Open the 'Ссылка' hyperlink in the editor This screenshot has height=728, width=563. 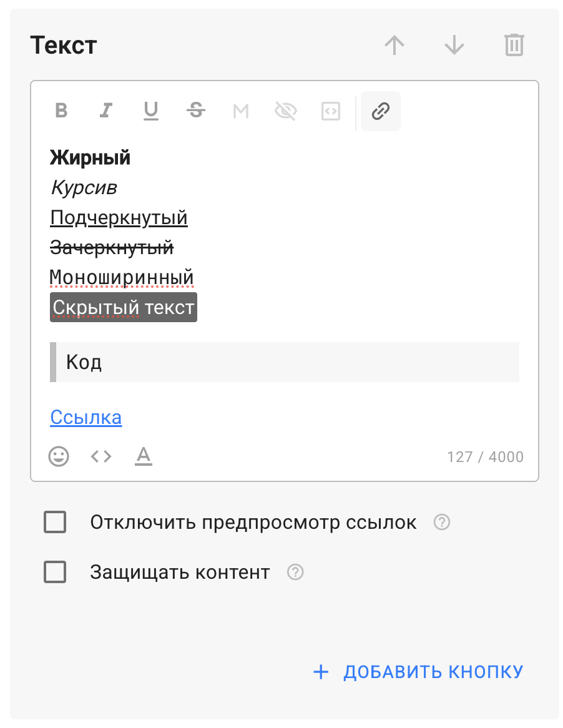click(86, 417)
